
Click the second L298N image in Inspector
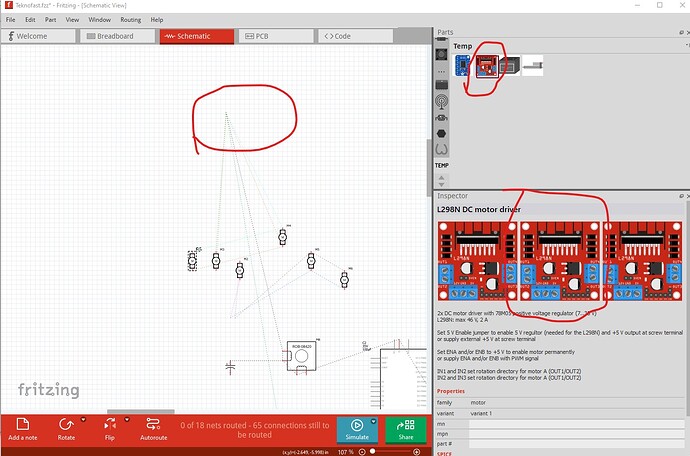point(560,261)
